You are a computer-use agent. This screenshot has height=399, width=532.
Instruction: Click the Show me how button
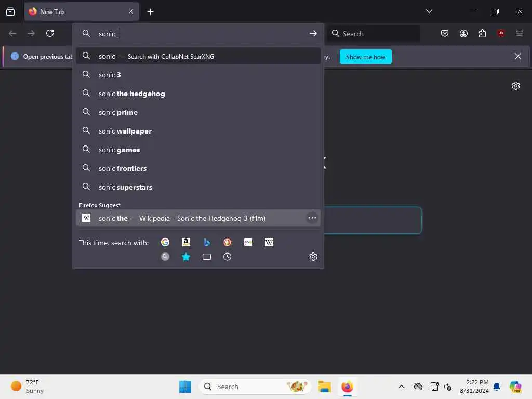365,57
